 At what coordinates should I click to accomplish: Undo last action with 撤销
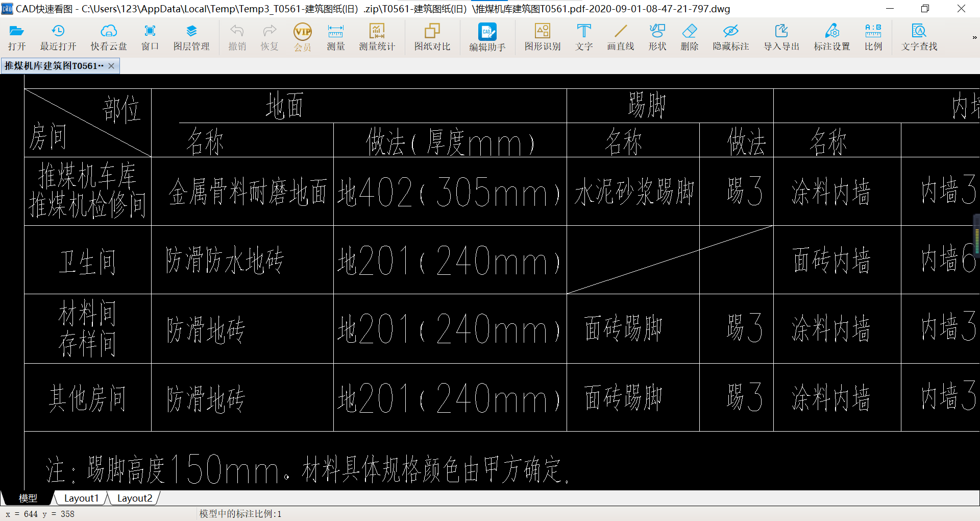click(237, 38)
